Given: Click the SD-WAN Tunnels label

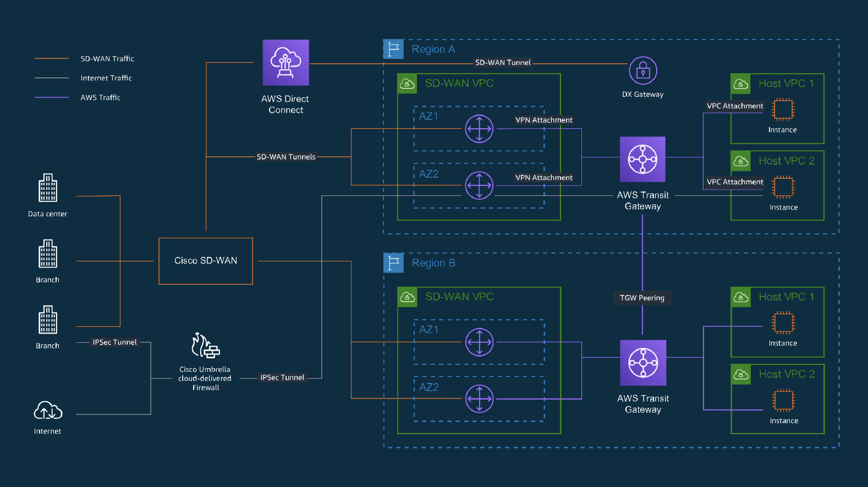Looking at the screenshot, I should (x=286, y=157).
